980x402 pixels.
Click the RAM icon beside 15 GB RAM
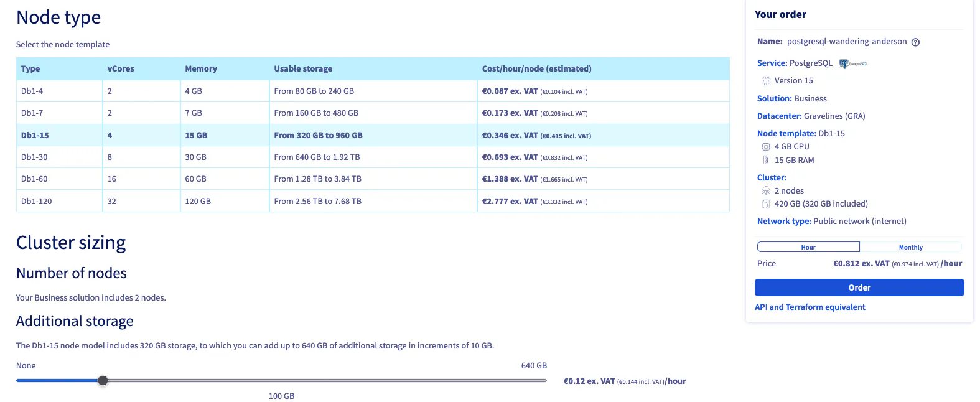click(766, 161)
